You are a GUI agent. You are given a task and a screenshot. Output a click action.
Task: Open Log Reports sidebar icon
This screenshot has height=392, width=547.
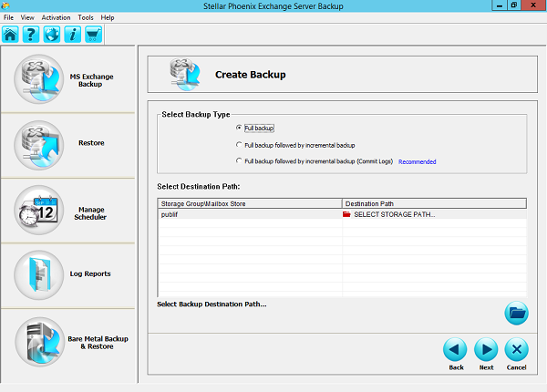pos(39,274)
